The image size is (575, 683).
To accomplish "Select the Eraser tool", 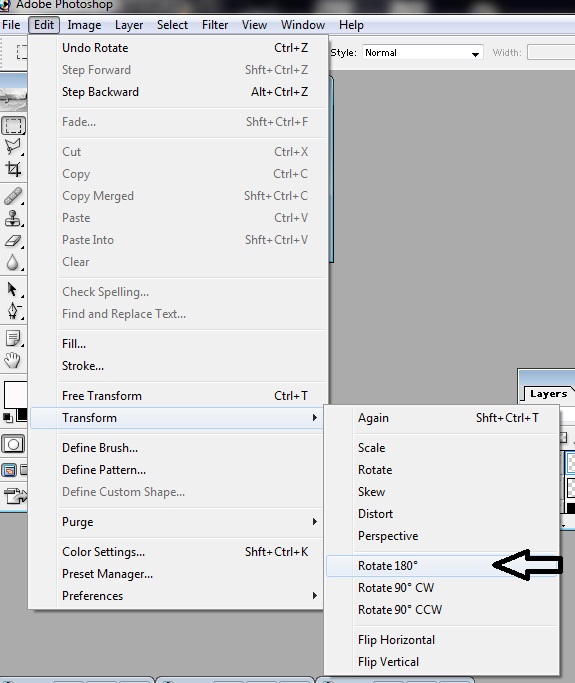I will point(13,240).
